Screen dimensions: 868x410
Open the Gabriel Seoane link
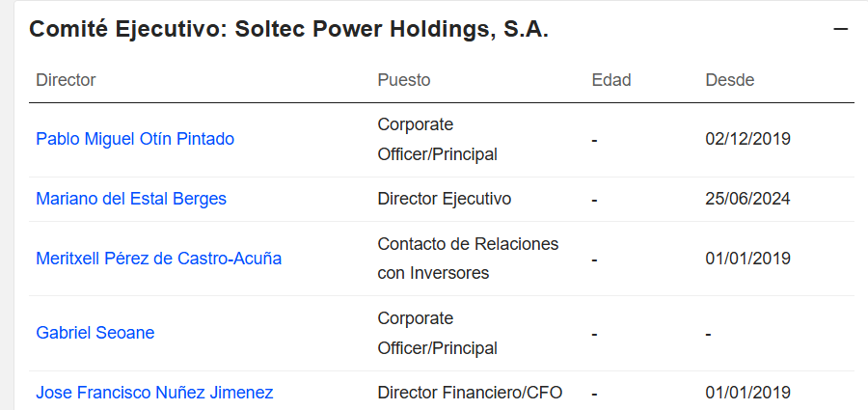[x=95, y=333]
